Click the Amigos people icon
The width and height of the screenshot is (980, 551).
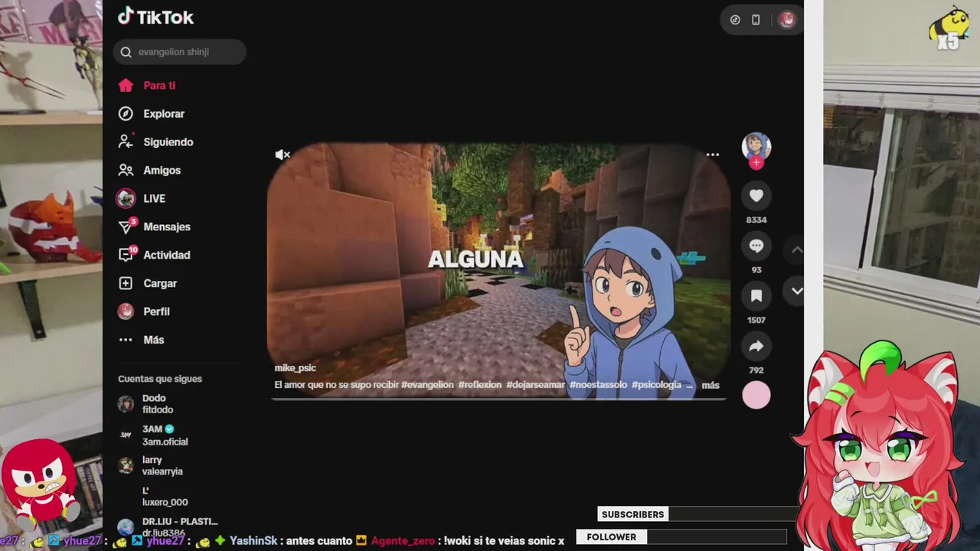(126, 171)
